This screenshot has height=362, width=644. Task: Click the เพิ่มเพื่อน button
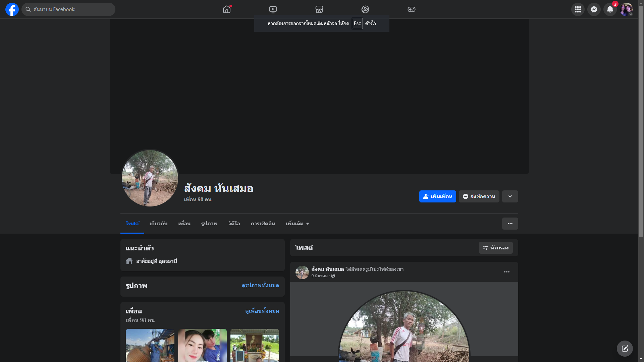(x=437, y=196)
